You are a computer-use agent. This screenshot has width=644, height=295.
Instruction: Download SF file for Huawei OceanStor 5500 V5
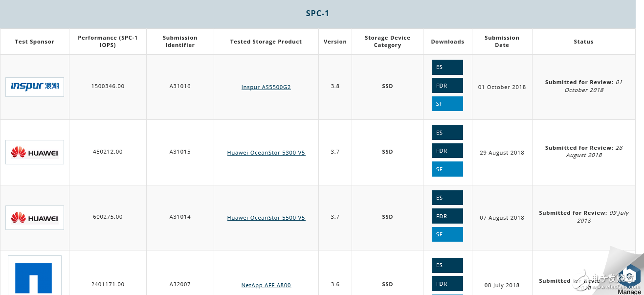pyautogui.click(x=447, y=234)
